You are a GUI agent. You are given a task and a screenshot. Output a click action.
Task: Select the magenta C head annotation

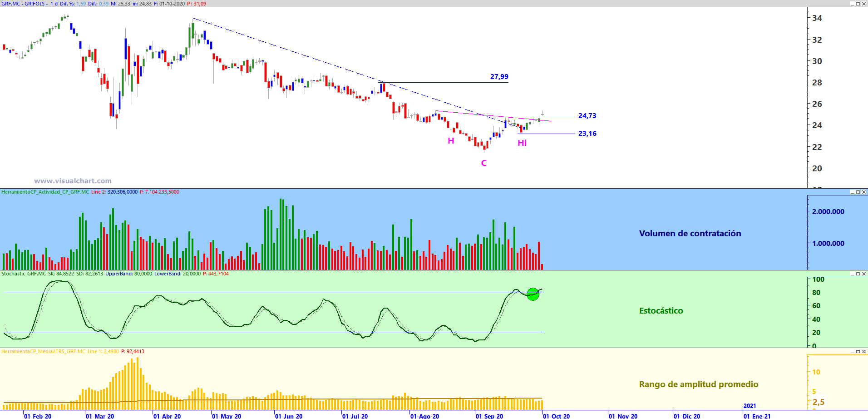coord(484,163)
